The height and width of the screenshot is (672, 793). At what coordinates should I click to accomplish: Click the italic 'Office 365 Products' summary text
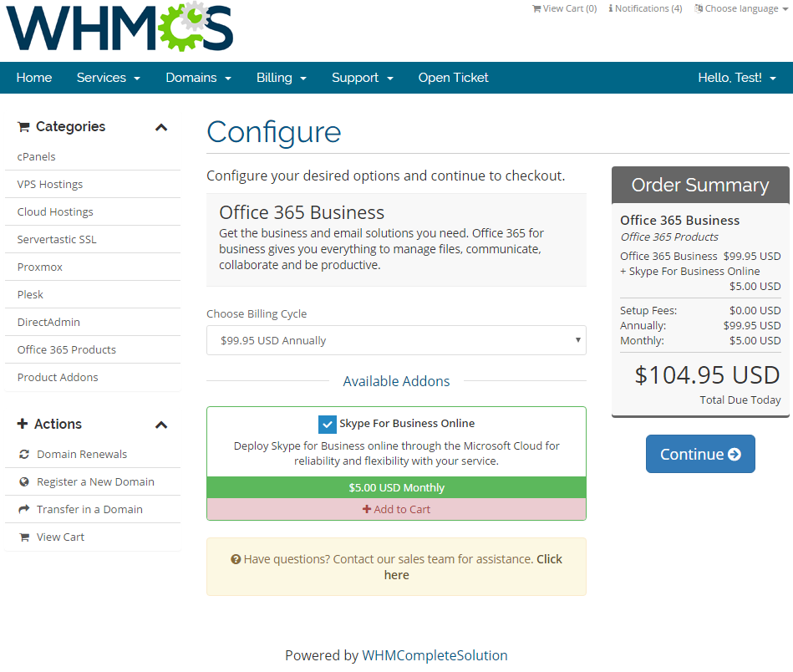669,237
